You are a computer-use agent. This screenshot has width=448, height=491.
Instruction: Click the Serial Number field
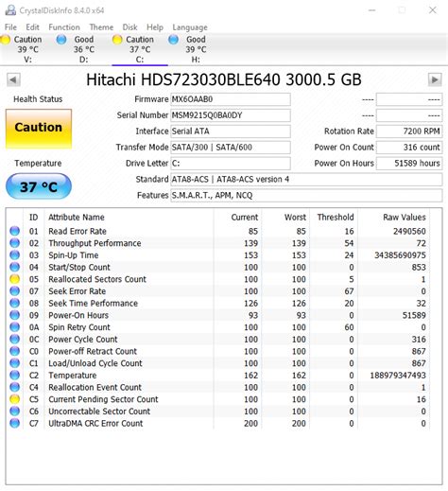(231, 115)
